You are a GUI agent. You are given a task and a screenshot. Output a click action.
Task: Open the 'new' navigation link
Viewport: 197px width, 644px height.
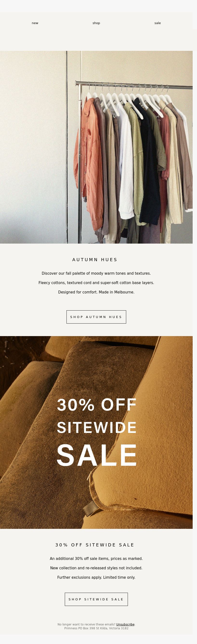[35, 23]
